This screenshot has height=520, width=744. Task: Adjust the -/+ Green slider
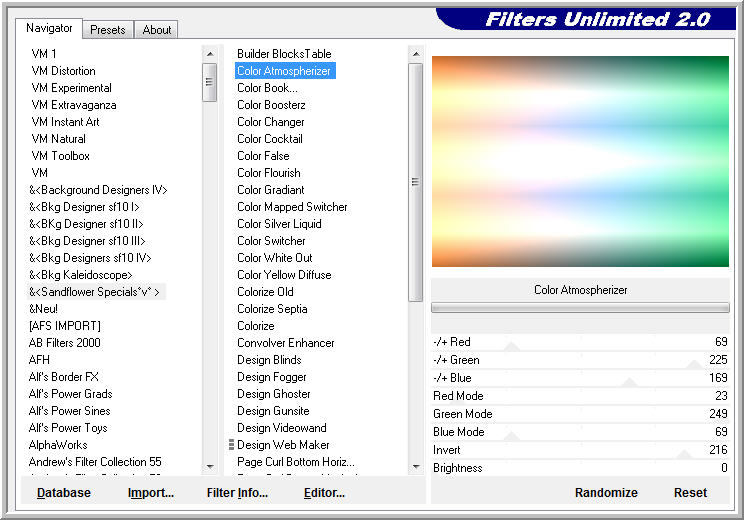pos(580,360)
